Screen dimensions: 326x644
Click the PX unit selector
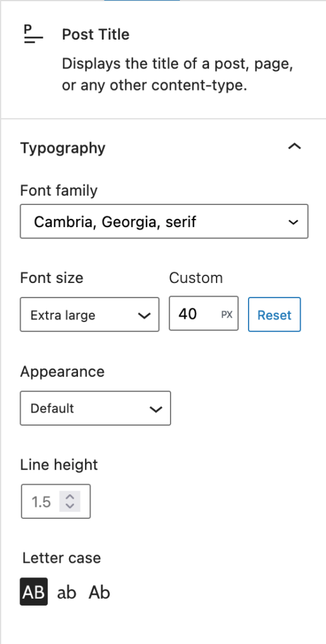coord(227,314)
